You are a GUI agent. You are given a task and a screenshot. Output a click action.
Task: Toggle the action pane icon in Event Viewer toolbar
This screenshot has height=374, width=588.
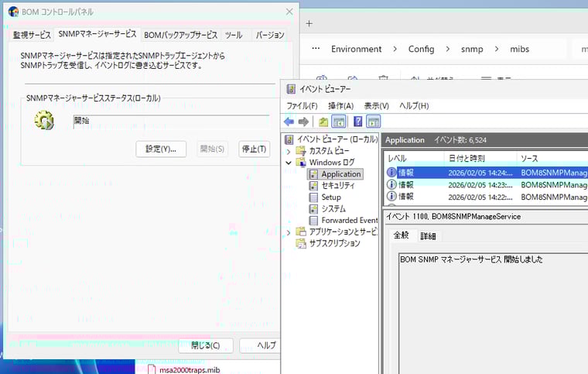point(374,122)
